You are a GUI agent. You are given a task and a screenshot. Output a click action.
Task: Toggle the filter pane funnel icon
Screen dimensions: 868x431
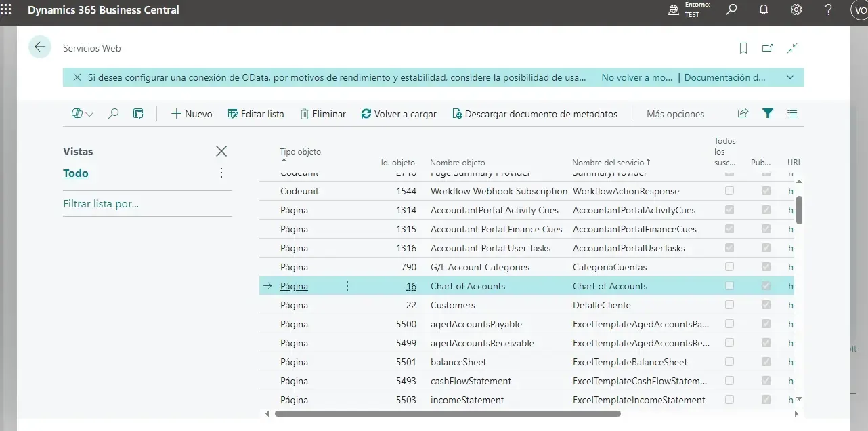767,114
